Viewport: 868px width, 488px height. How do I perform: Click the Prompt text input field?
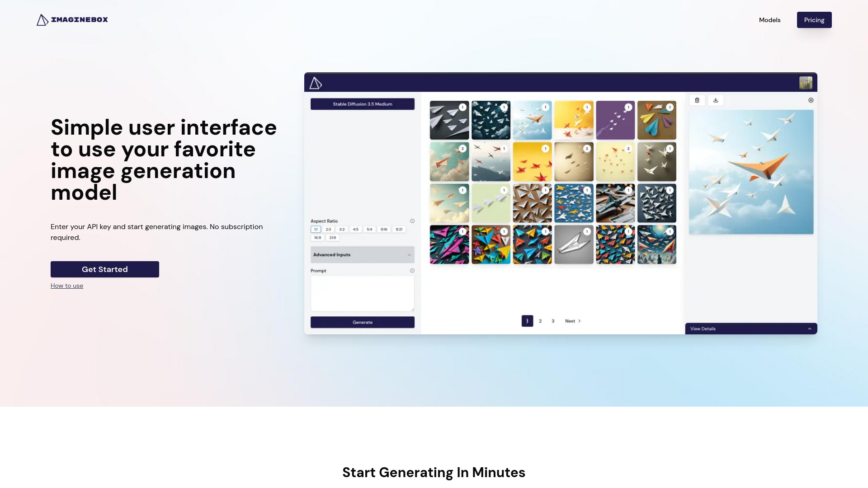click(x=362, y=294)
